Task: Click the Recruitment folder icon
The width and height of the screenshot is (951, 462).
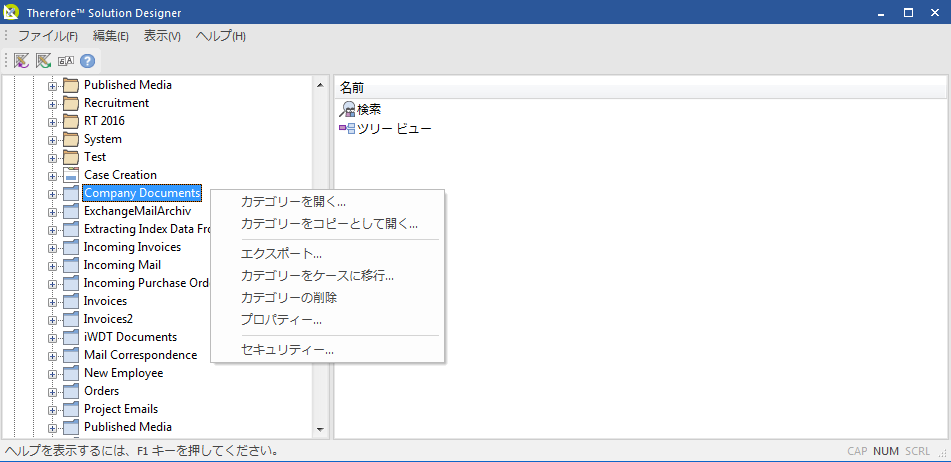Action: point(71,102)
